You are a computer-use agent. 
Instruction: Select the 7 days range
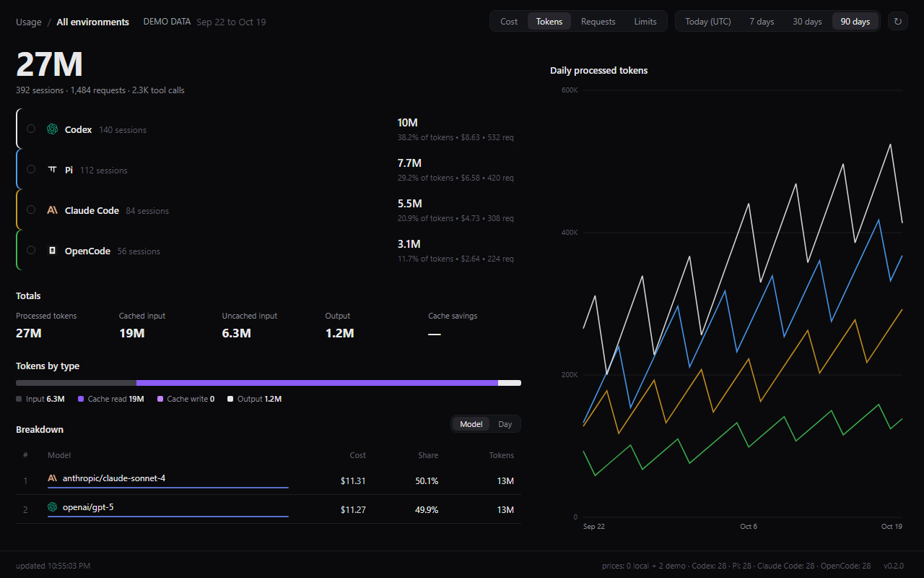[x=762, y=22]
